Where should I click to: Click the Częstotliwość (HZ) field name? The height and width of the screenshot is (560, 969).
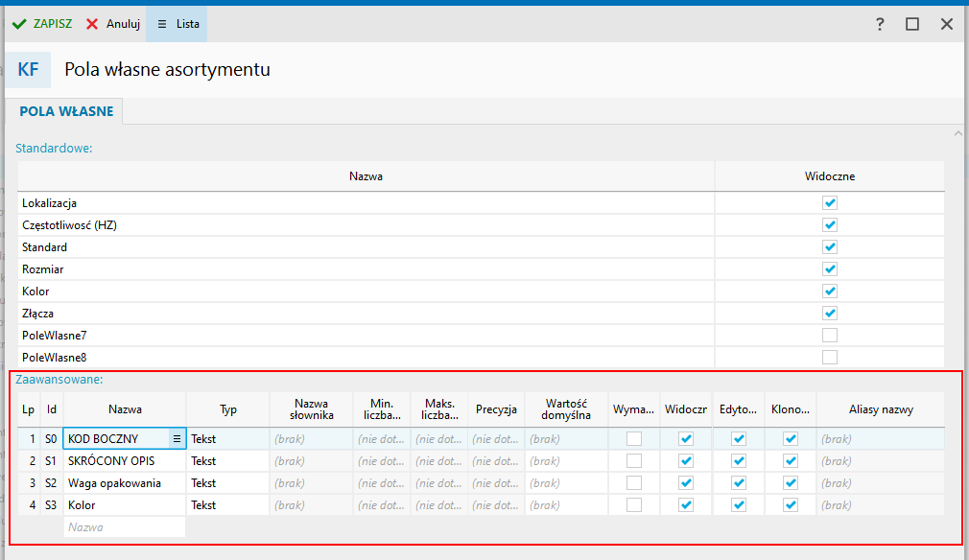tap(69, 225)
